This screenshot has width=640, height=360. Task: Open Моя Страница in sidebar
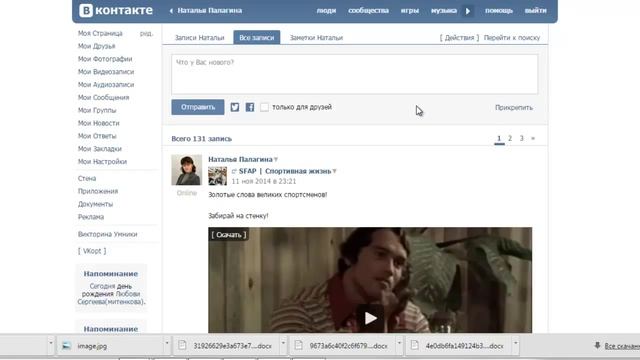(x=100, y=33)
